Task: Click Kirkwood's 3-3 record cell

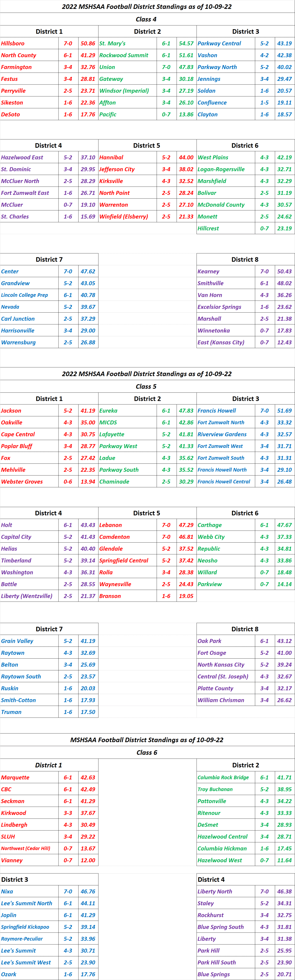Action: click(x=69, y=813)
